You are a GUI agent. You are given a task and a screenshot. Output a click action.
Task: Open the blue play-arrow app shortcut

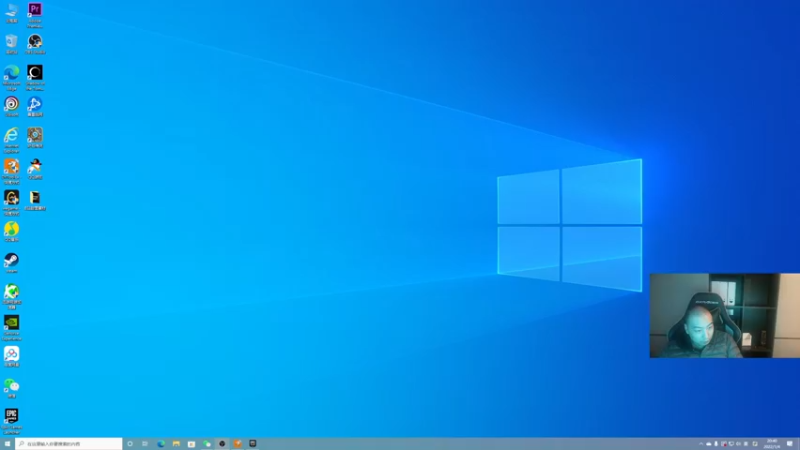pyautogui.click(x=35, y=107)
